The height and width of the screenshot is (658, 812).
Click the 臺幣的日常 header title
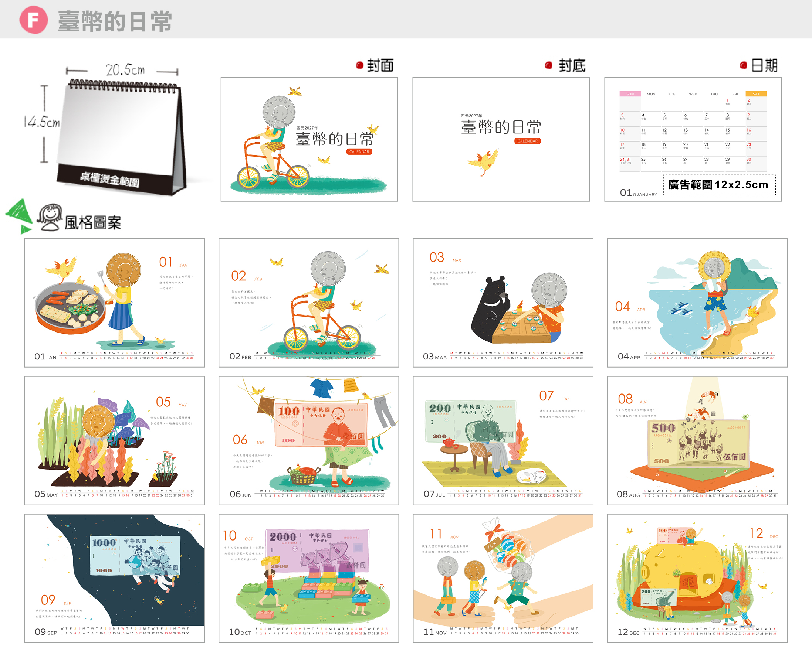[x=115, y=21]
